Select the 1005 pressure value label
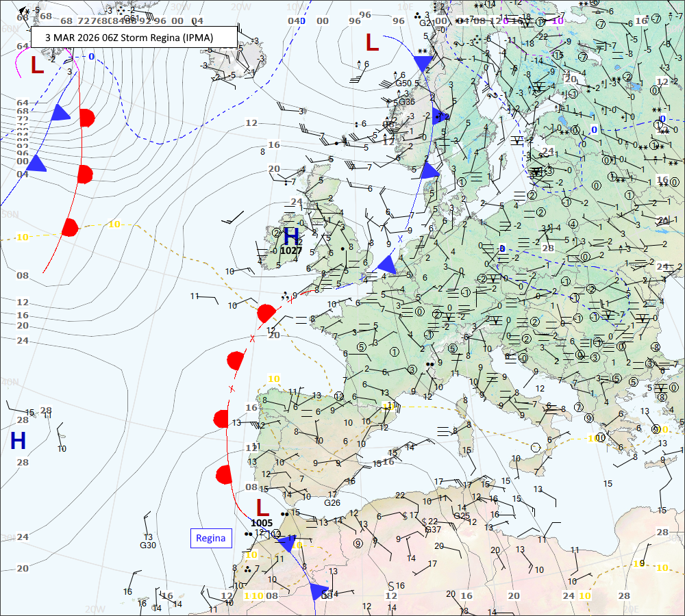The height and width of the screenshot is (616, 685). (262, 523)
